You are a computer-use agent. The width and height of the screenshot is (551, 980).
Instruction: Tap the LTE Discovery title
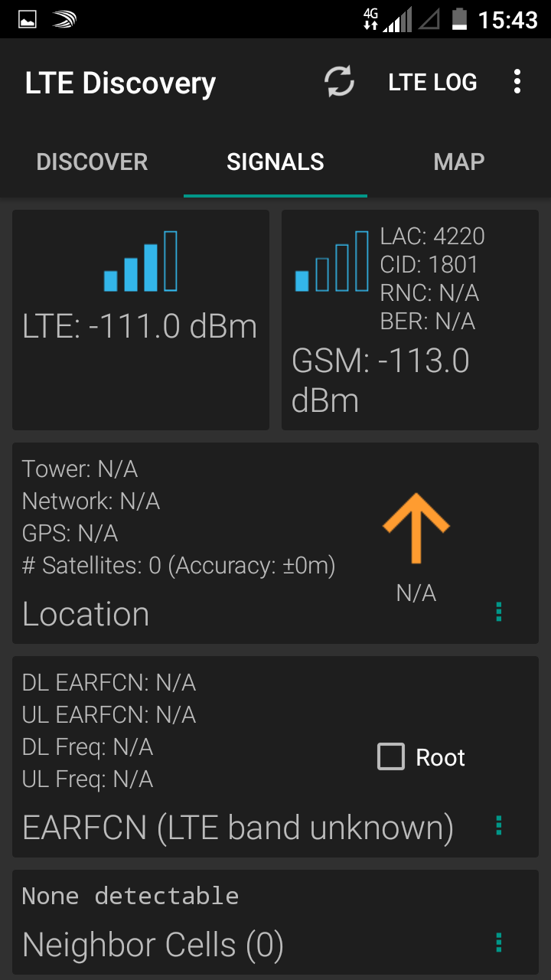120,83
